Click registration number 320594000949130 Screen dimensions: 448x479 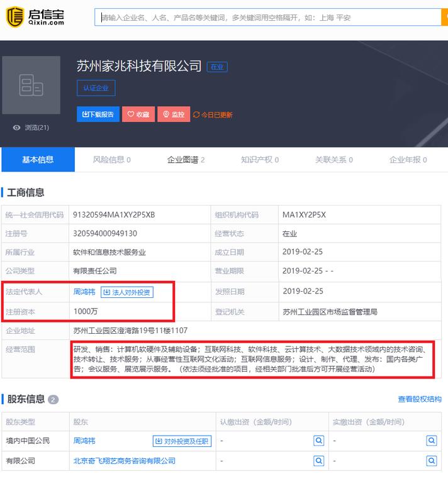[x=105, y=233]
